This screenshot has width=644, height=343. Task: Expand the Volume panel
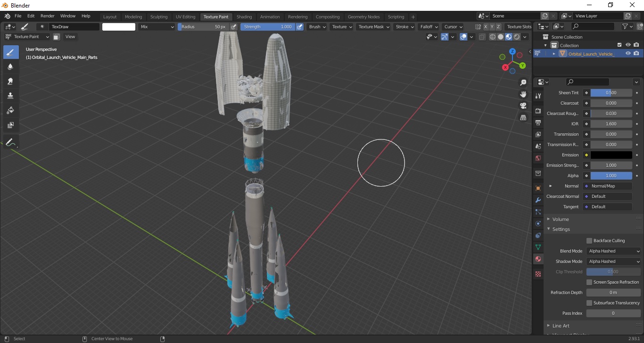(561, 219)
